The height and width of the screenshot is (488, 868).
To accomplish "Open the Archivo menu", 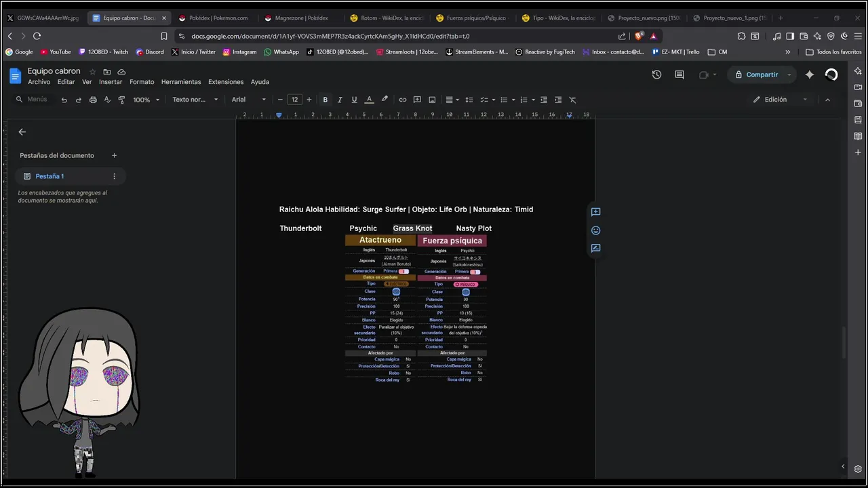I will point(39,82).
